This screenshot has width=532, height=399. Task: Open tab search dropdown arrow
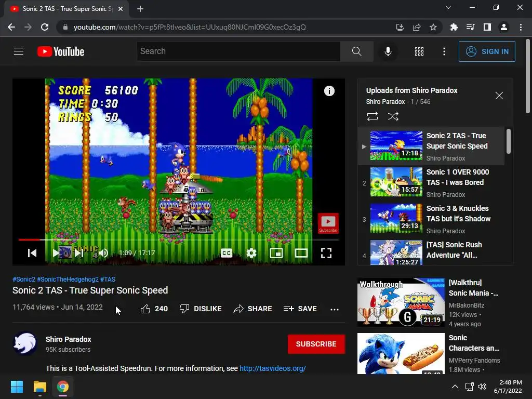click(x=448, y=7)
